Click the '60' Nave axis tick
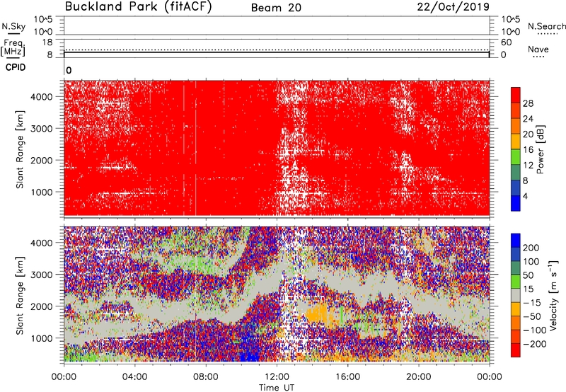 pos(507,42)
